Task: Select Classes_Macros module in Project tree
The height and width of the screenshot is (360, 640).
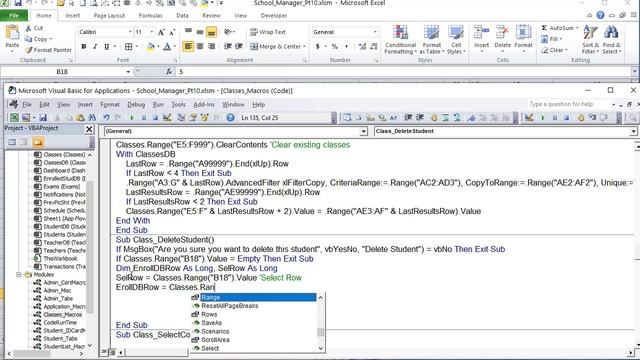Action: click(62, 315)
